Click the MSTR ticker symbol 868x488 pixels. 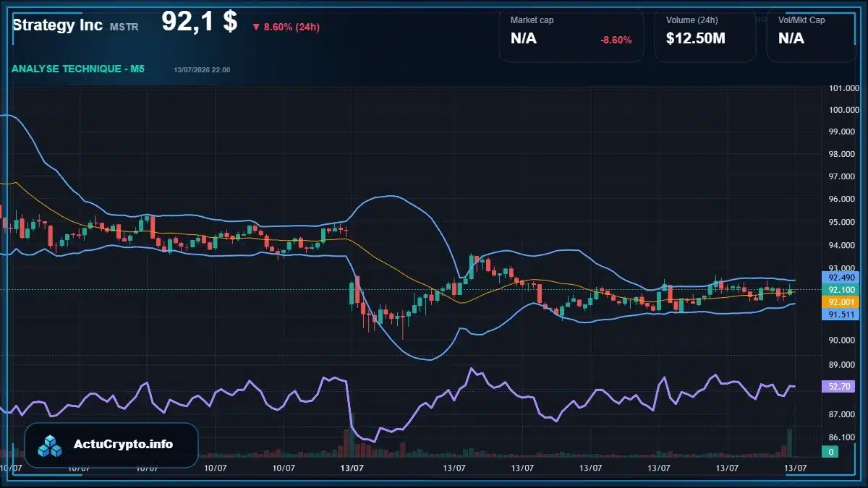pyautogui.click(x=125, y=27)
